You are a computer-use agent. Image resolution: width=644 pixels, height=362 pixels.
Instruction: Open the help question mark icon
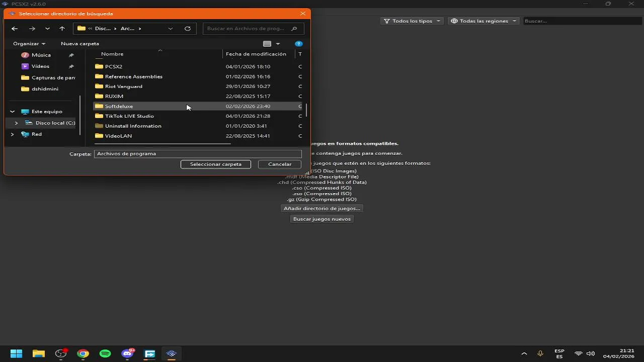(x=298, y=44)
